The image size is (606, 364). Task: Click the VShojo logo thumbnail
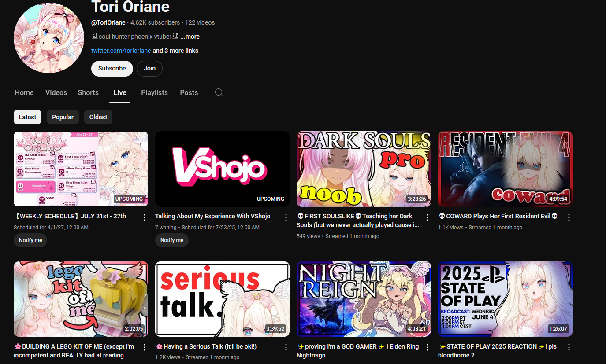tap(222, 169)
